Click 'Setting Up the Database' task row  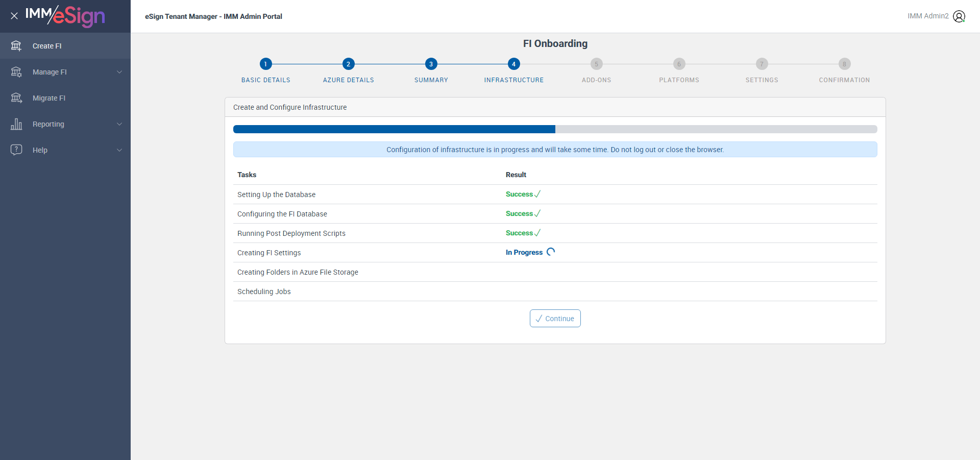point(555,195)
